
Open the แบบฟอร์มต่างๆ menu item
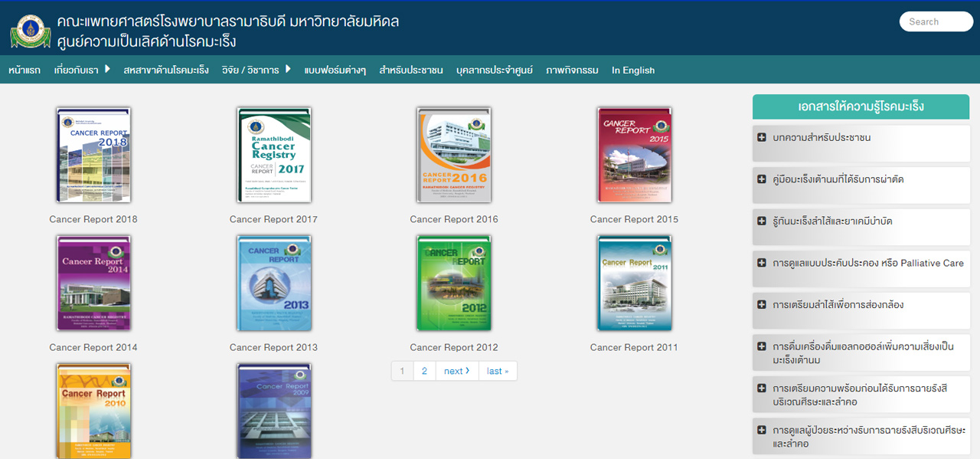[x=335, y=70]
